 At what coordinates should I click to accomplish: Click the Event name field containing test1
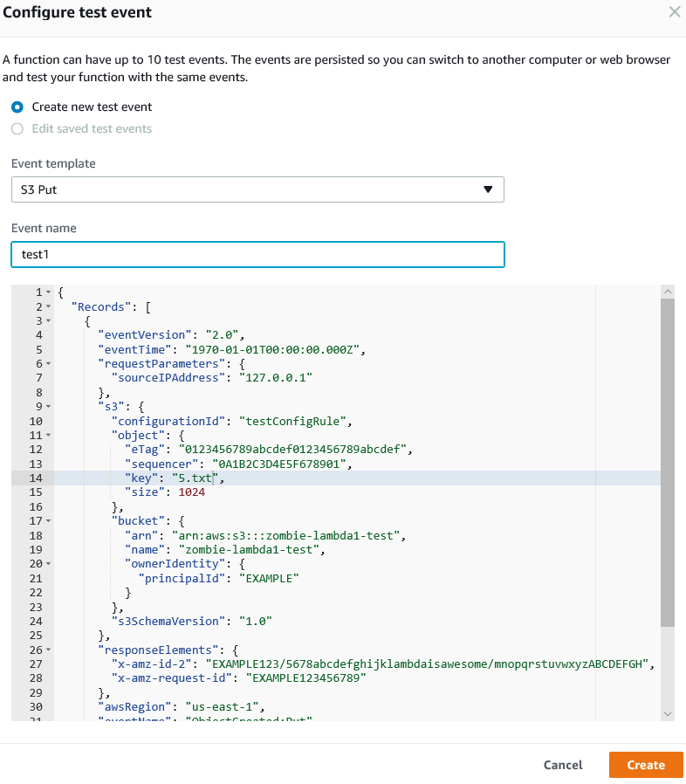pos(257,254)
